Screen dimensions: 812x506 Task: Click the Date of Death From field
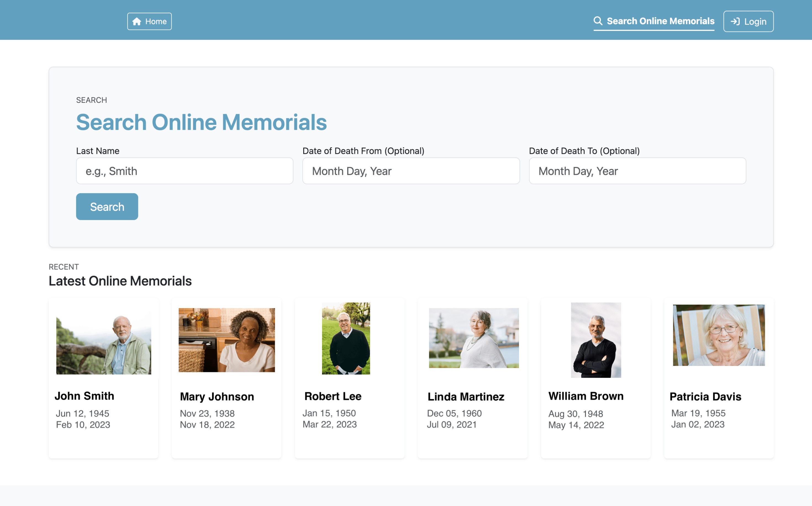[x=411, y=171]
